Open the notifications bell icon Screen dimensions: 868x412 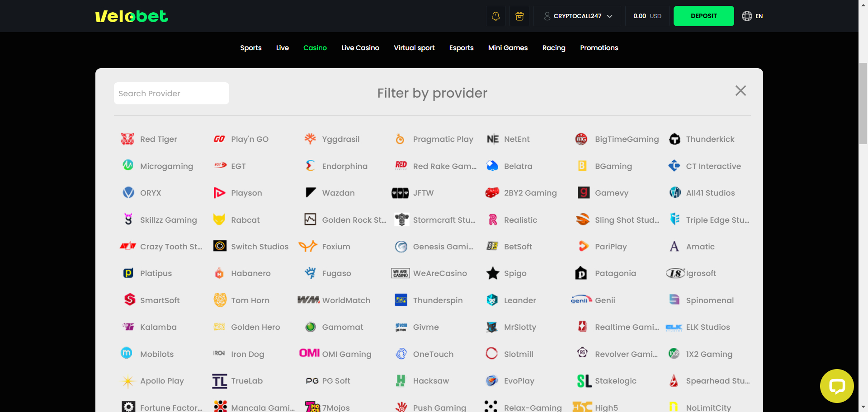pos(495,16)
